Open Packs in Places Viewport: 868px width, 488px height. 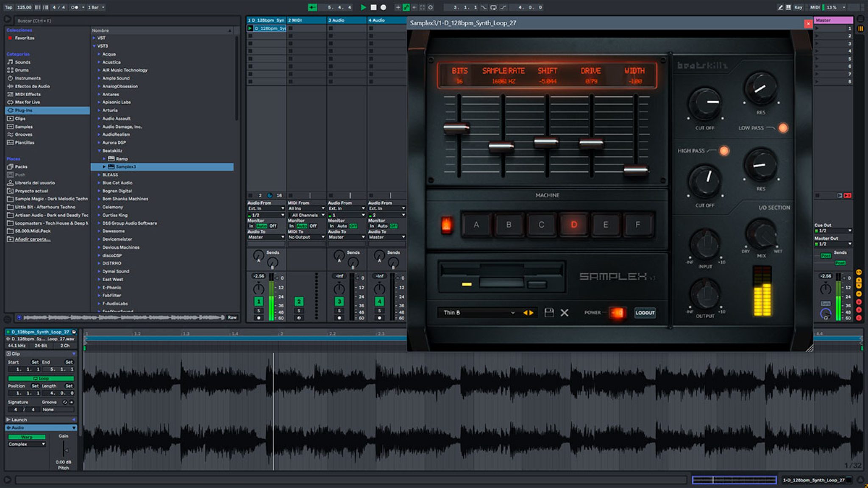21,166
